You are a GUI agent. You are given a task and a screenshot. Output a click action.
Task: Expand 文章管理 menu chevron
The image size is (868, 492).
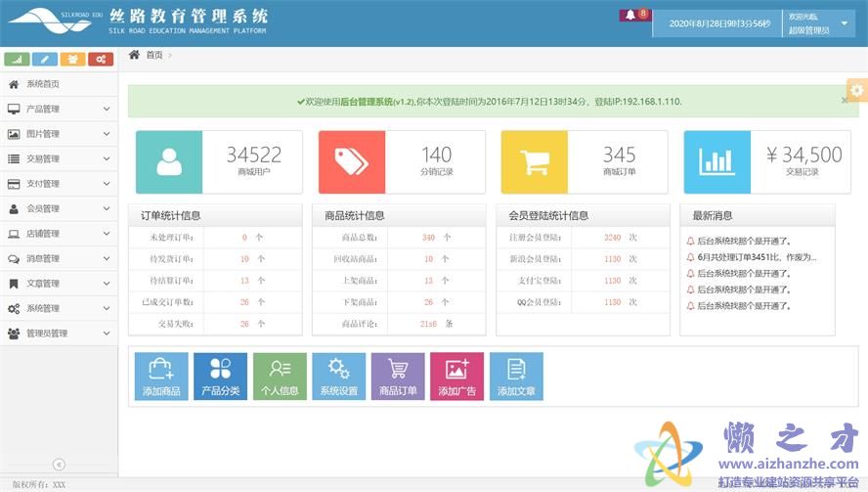(107, 284)
